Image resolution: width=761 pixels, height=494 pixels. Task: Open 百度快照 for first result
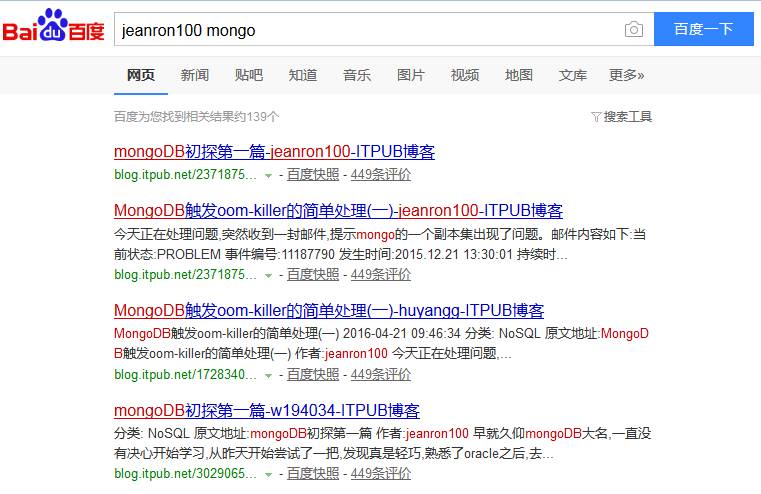[x=313, y=175]
